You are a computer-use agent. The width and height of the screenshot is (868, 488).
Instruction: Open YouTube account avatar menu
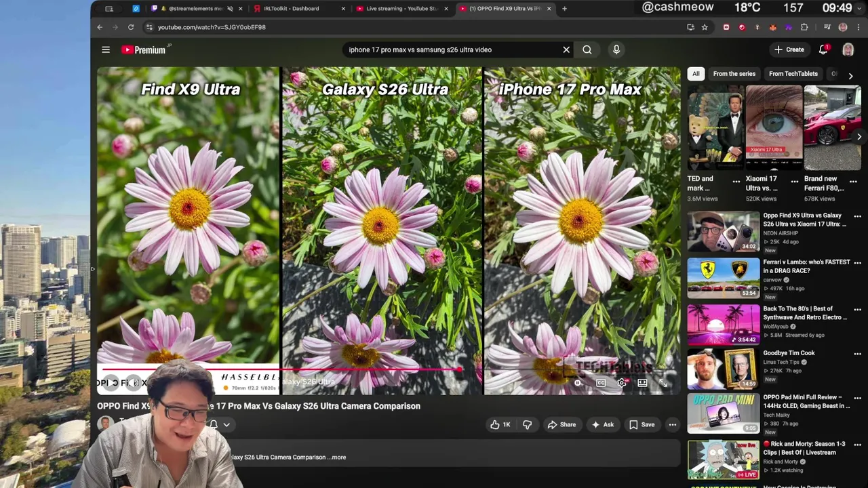(x=848, y=49)
